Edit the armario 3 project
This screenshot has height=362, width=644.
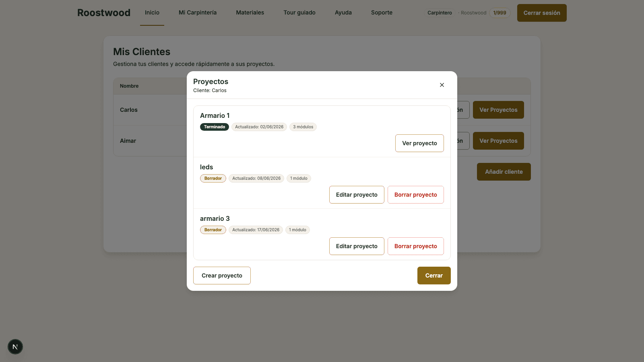click(x=357, y=246)
